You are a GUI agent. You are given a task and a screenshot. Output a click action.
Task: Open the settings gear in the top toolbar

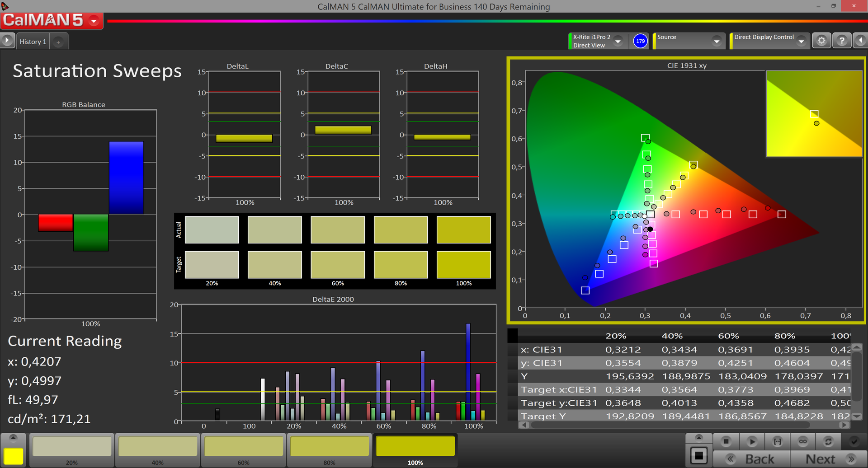pos(821,41)
